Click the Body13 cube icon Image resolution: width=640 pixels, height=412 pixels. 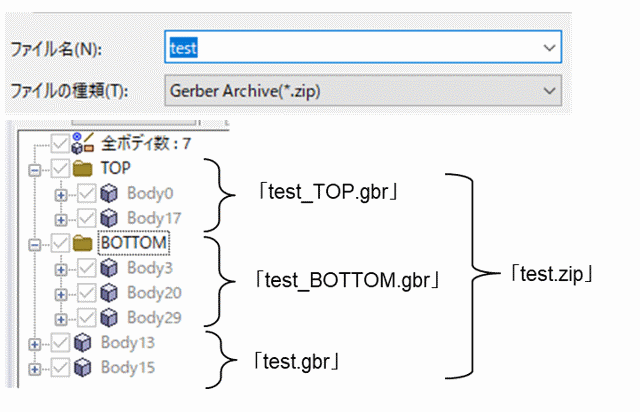(84, 342)
